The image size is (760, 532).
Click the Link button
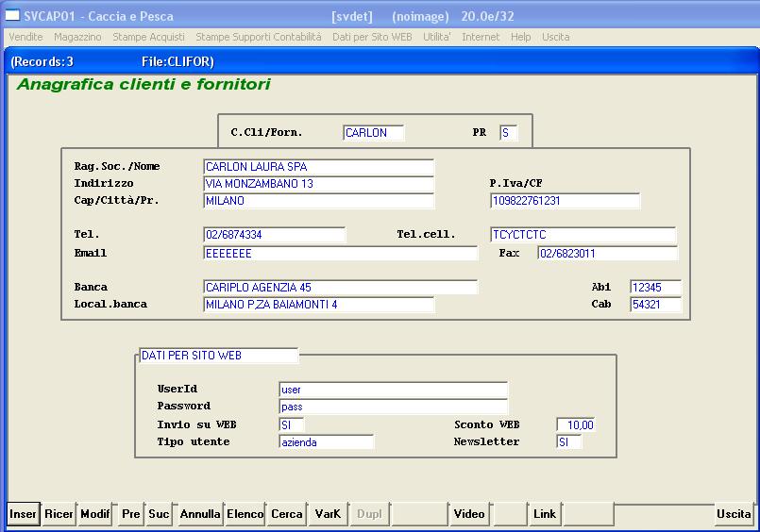tap(545, 514)
